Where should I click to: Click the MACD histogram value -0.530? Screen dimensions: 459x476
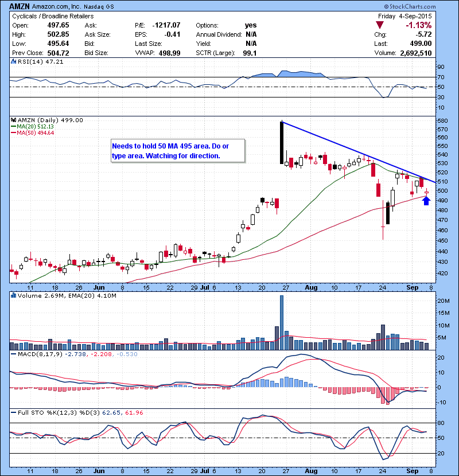[x=126, y=354]
